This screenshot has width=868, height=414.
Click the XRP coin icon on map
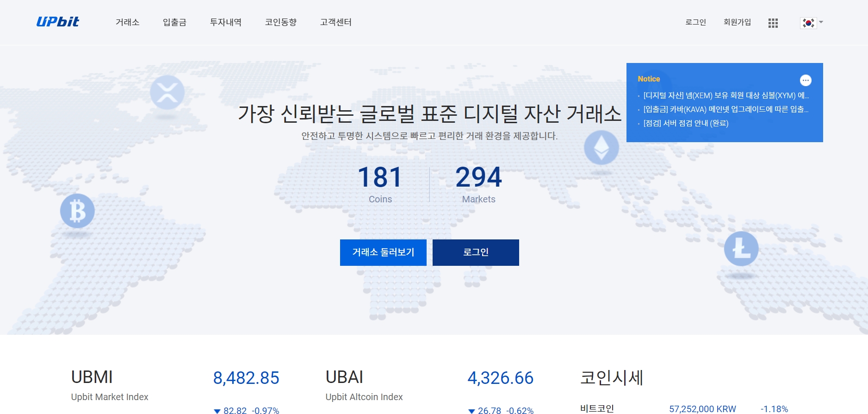point(167,92)
